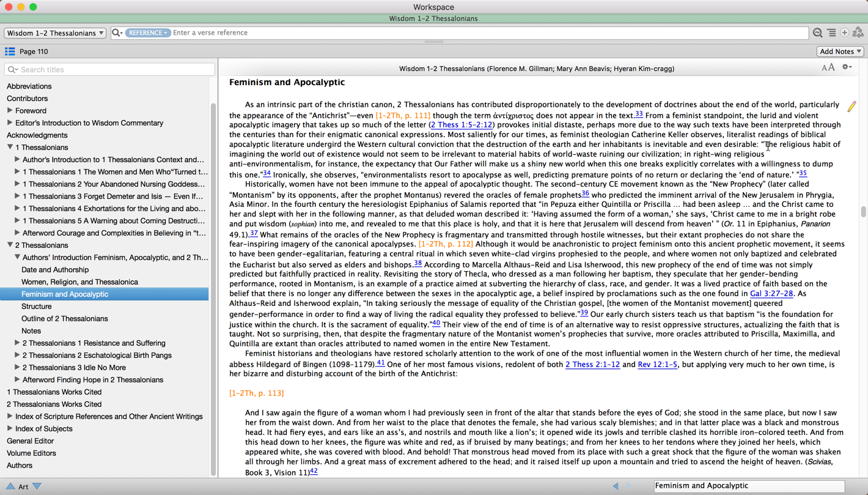The width and height of the screenshot is (868, 495).
Task: Click the circled plus icon in toolbar
Action: click(x=845, y=33)
